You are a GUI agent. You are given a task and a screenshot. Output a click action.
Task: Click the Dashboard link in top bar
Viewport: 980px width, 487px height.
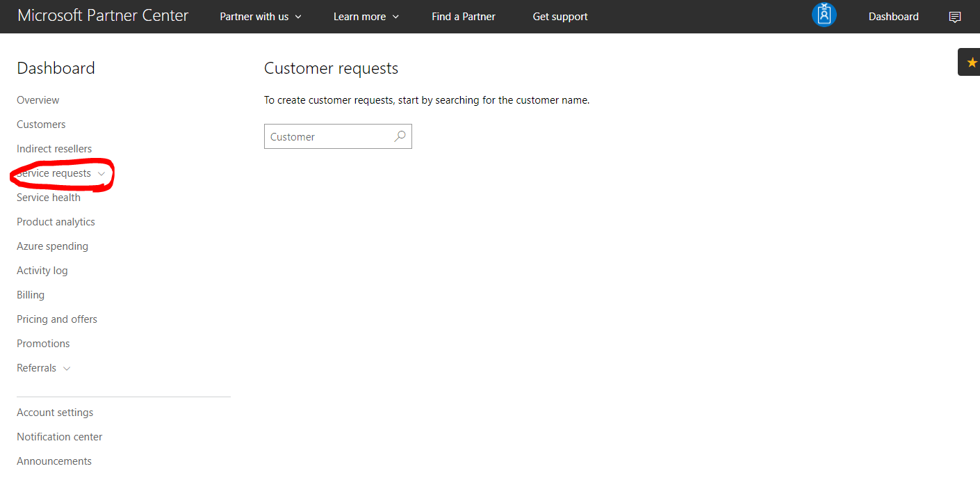[x=893, y=17]
